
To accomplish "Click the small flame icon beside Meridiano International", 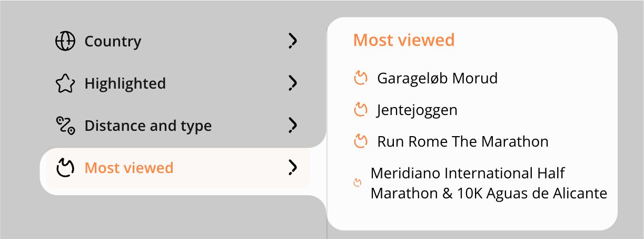I will (357, 183).
